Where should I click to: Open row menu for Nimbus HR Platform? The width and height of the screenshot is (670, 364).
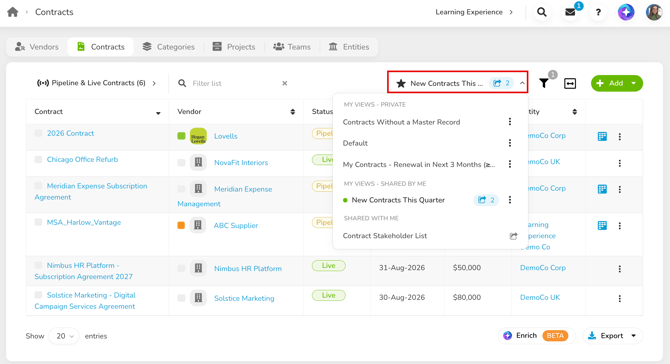[620, 269]
